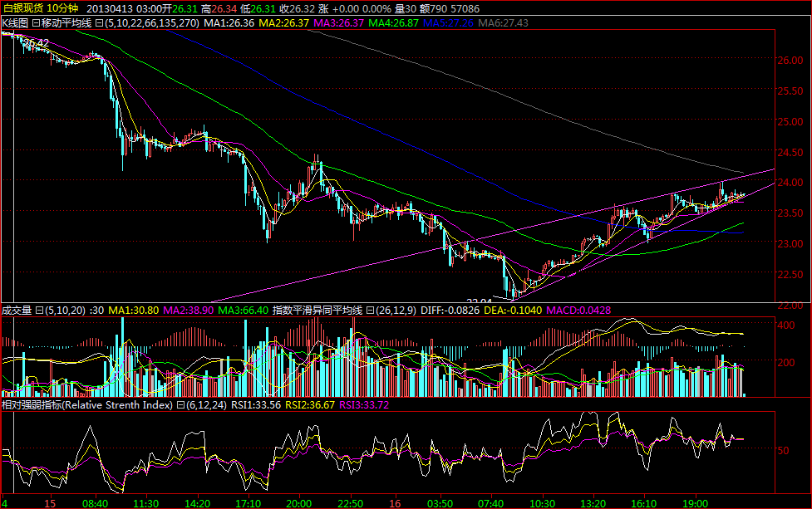Image resolution: width=812 pixels, height=509 pixels.
Task: Click the volume MA3:66.40 legend
Action: pos(244,311)
